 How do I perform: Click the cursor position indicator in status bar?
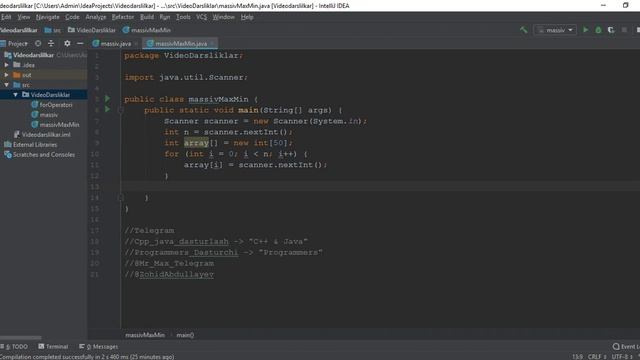point(578,357)
